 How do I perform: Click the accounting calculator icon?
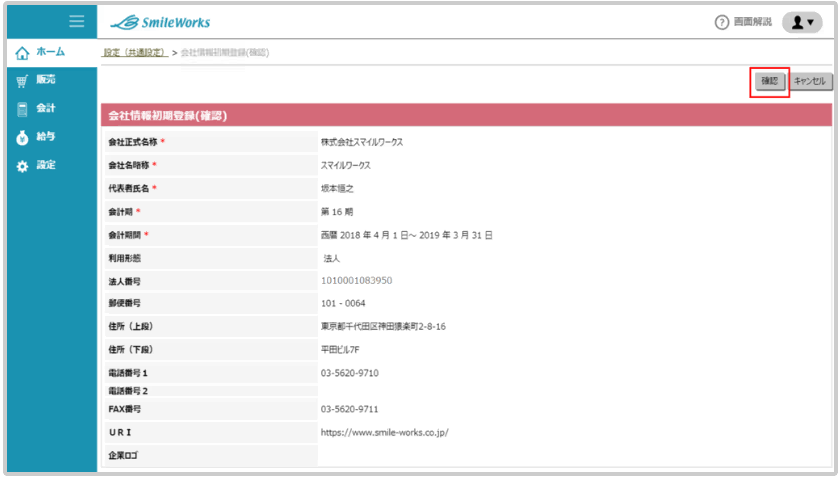pos(22,108)
